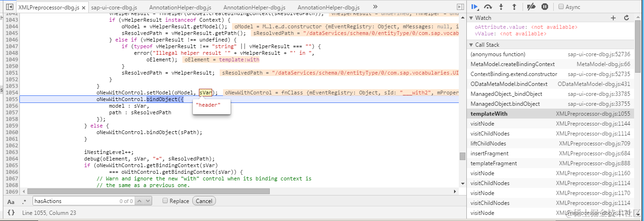Select the (anonymous function) stack frame

(x=550, y=54)
